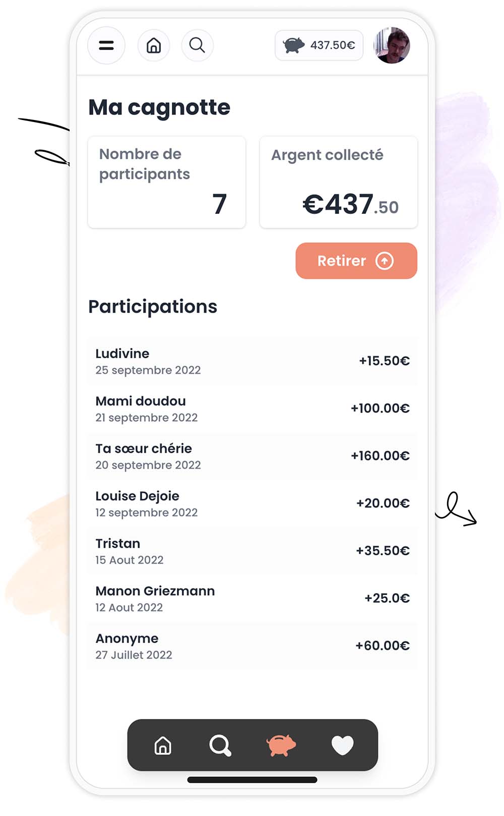Tap the piggy bank 437.50€ balance badge
This screenshot has width=504, height=816.
[319, 45]
